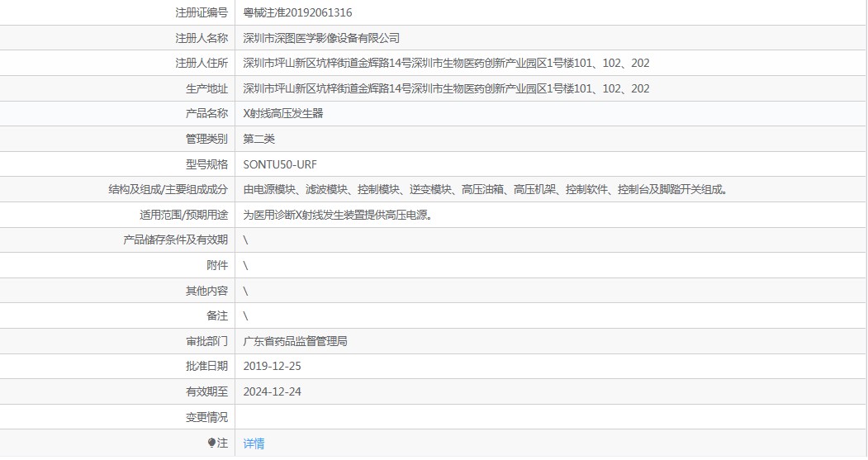The height and width of the screenshot is (460, 868).
Task: Click the registrant name 深圳市深图医学影像设备有限公司
Action: pyautogui.click(x=321, y=38)
